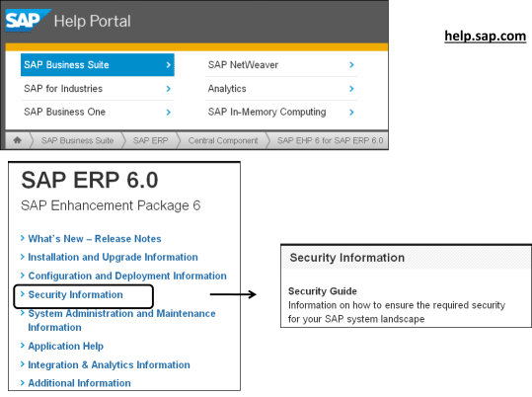Screen dimensions: 532x397
Task: Expand the SAP NetWeaver chevron arrow
Action: click(351, 65)
